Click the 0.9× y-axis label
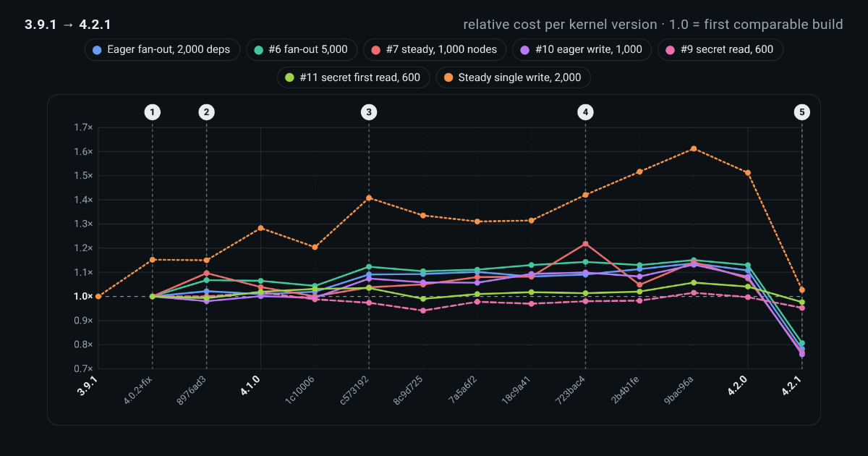The width and height of the screenshot is (868, 456). click(x=83, y=321)
